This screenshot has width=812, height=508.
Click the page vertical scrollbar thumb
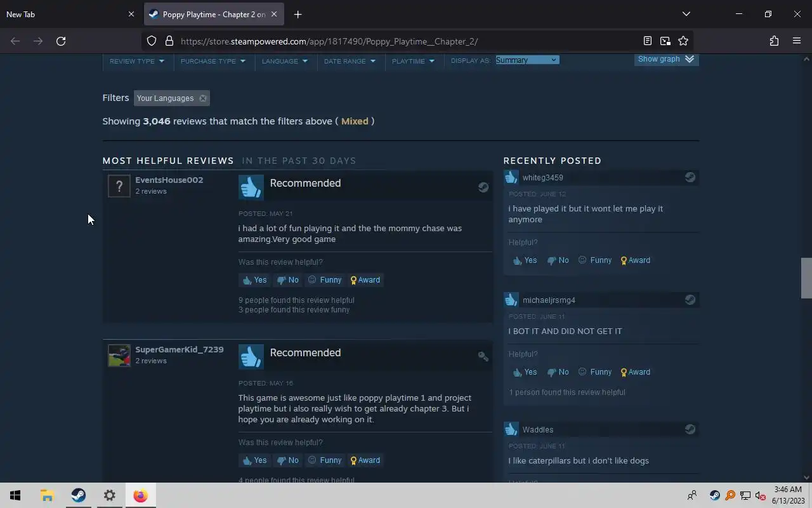pyautogui.click(x=806, y=278)
